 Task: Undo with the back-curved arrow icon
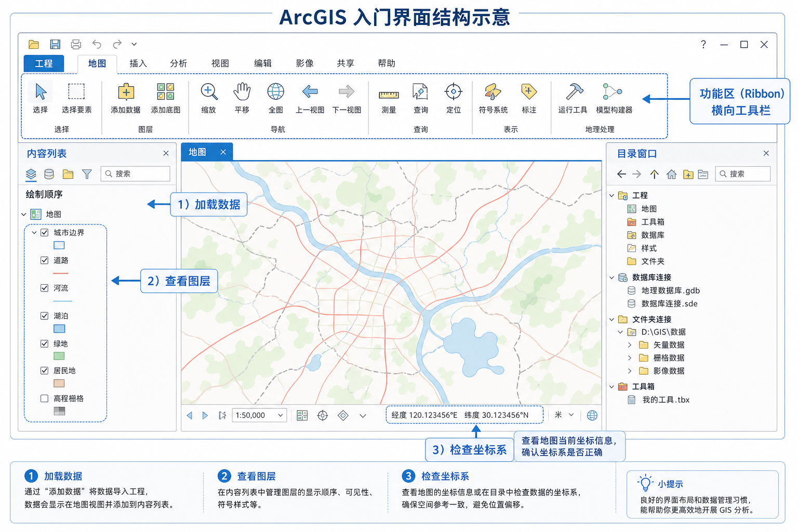97,44
